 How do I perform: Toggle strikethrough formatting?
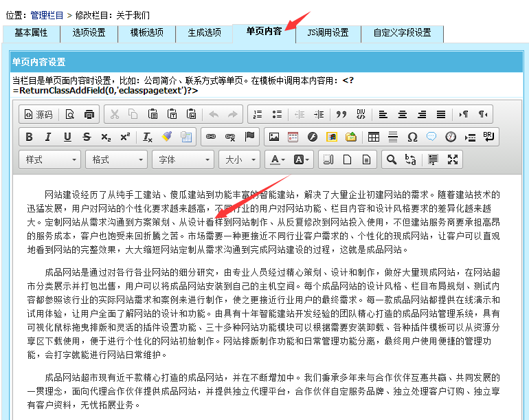tap(87, 137)
